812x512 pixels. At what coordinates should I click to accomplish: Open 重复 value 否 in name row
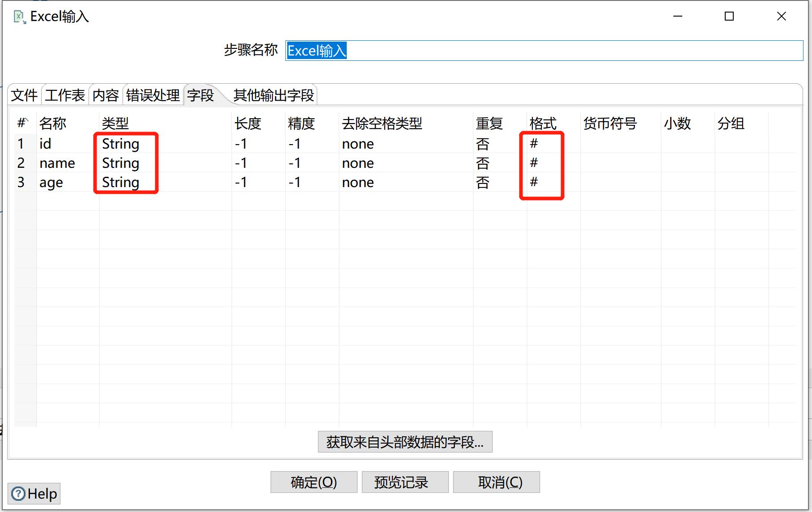click(x=500, y=163)
